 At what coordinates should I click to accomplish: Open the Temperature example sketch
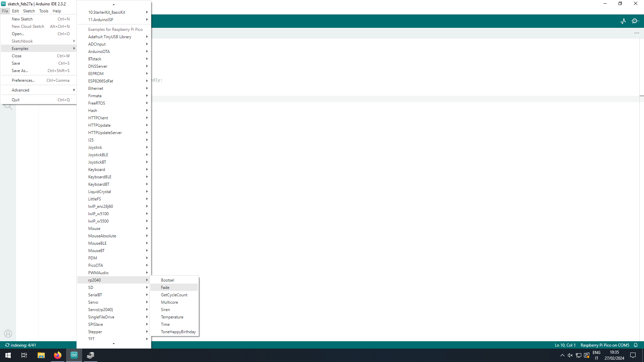point(174,317)
